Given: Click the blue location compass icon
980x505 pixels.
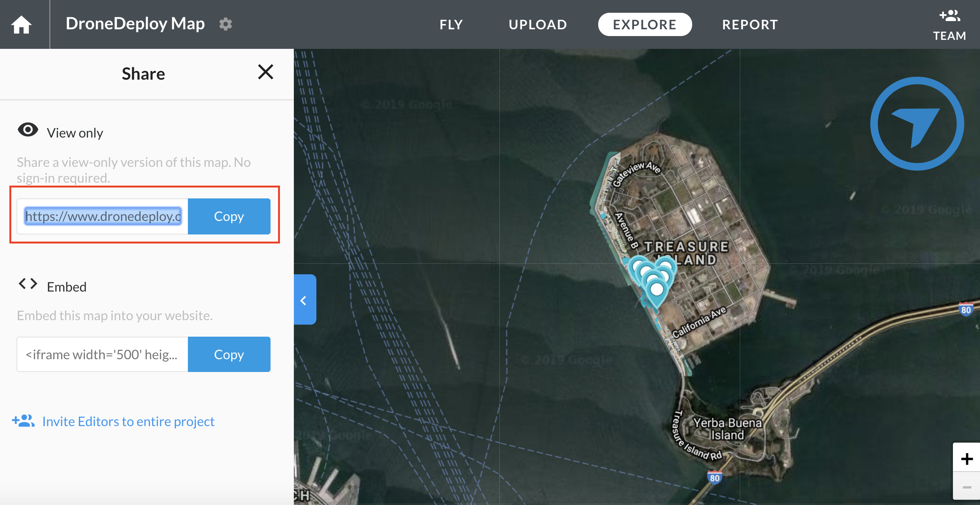Looking at the screenshot, I should pyautogui.click(x=917, y=124).
